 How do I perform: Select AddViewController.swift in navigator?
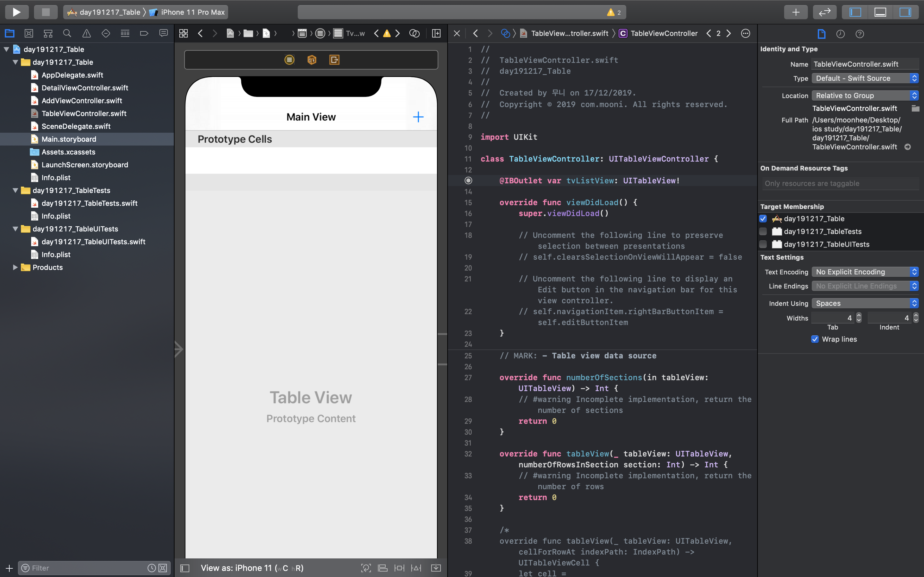pyautogui.click(x=82, y=101)
